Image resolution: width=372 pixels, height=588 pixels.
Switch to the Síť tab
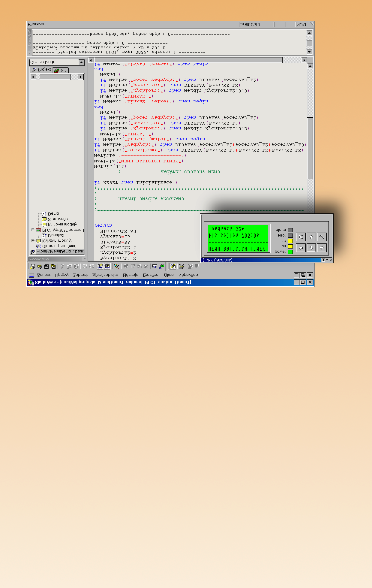(x=61, y=70)
